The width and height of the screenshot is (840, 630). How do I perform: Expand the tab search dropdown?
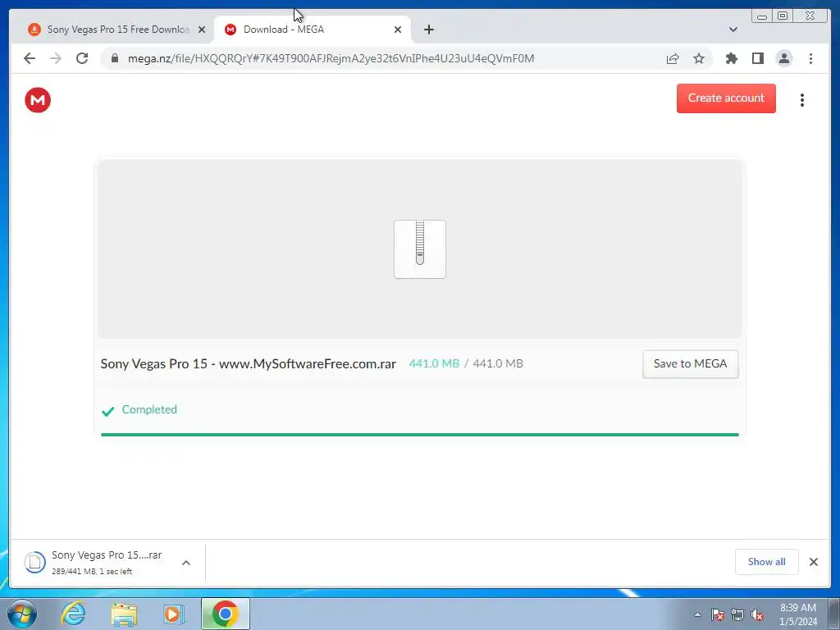(x=733, y=30)
